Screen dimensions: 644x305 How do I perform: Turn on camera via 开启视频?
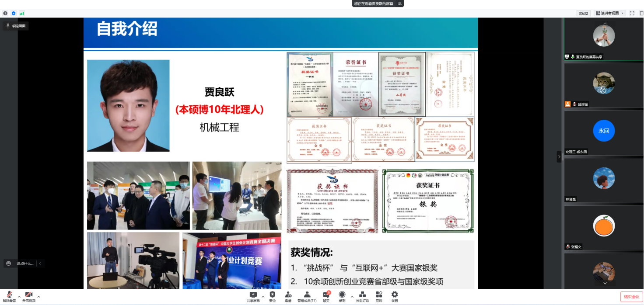29,296
